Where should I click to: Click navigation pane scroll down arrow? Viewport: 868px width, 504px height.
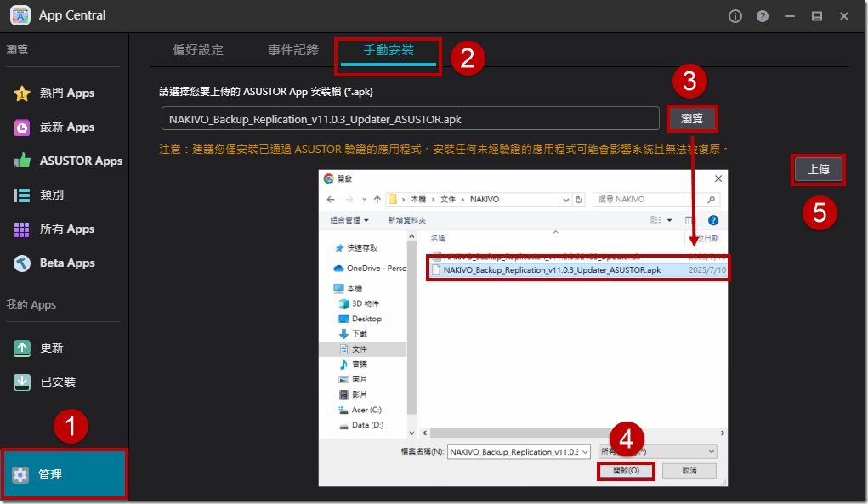coord(411,433)
